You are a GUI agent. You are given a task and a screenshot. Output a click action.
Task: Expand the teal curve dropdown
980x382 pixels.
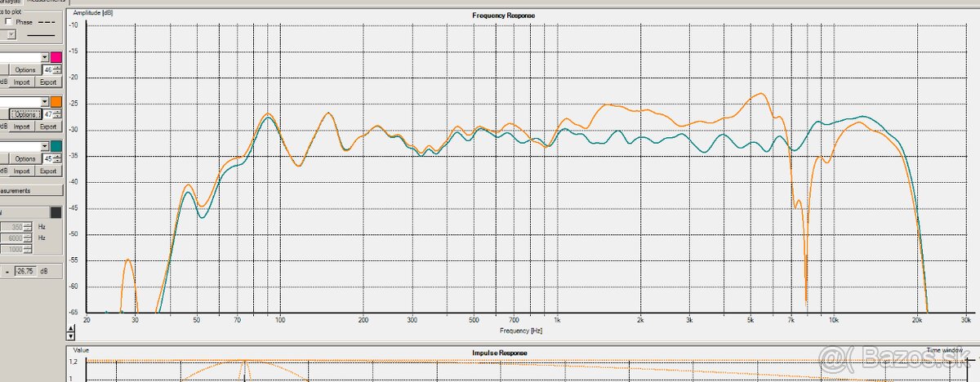[x=43, y=145]
